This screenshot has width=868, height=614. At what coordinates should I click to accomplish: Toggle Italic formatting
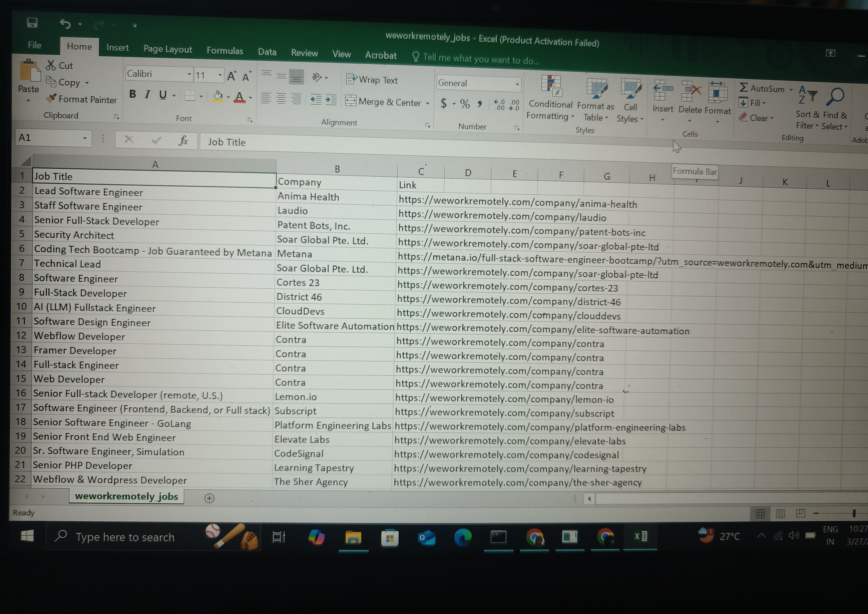click(x=147, y=94)
